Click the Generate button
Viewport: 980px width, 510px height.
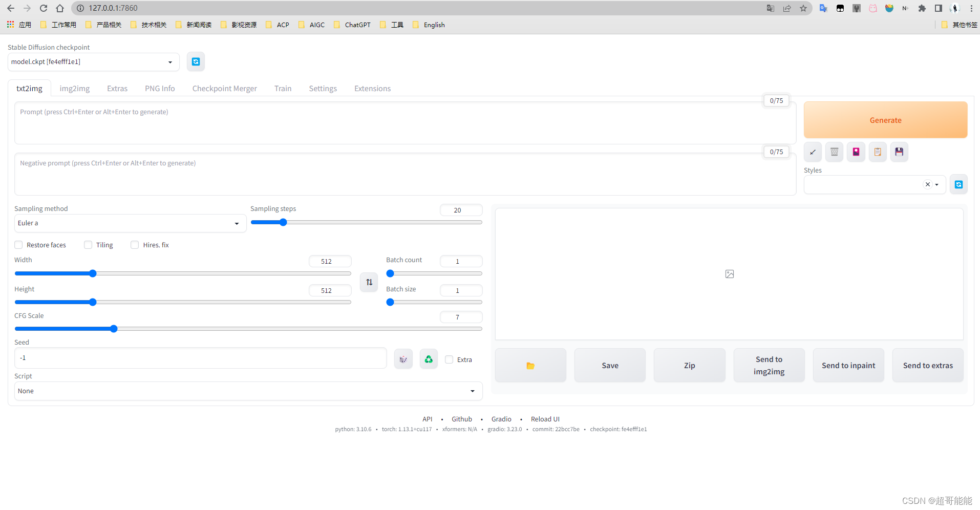885,120
